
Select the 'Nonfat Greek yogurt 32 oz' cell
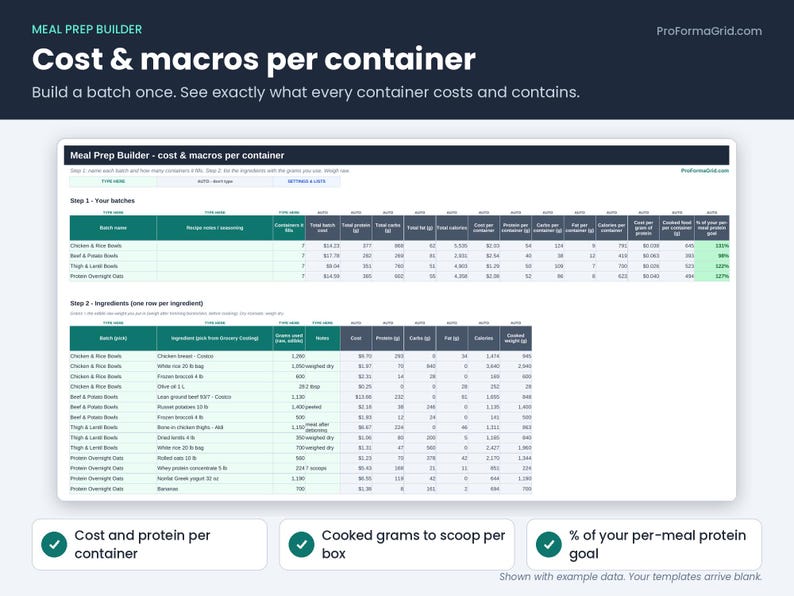point(215,479)
